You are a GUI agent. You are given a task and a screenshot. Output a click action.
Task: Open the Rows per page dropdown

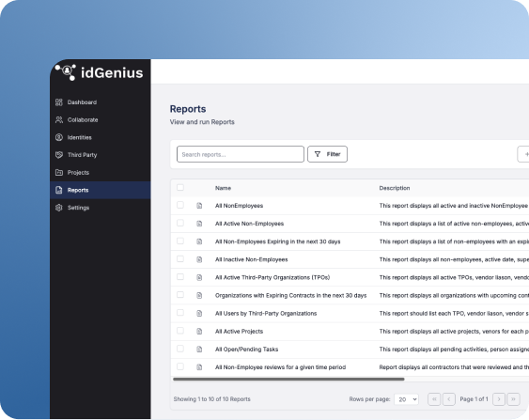[x=407, y=399]
